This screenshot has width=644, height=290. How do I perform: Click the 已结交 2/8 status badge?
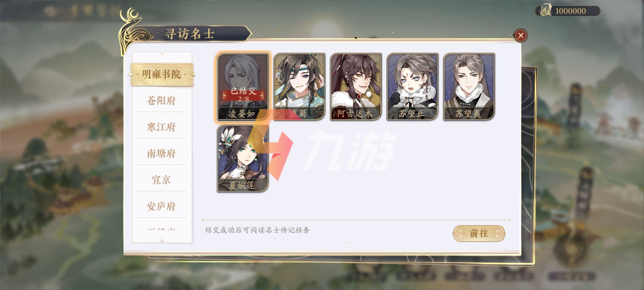[243, 95]
